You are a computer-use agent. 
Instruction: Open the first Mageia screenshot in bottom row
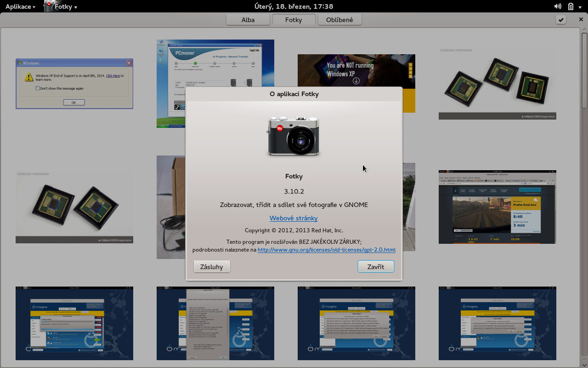[74, 323]
